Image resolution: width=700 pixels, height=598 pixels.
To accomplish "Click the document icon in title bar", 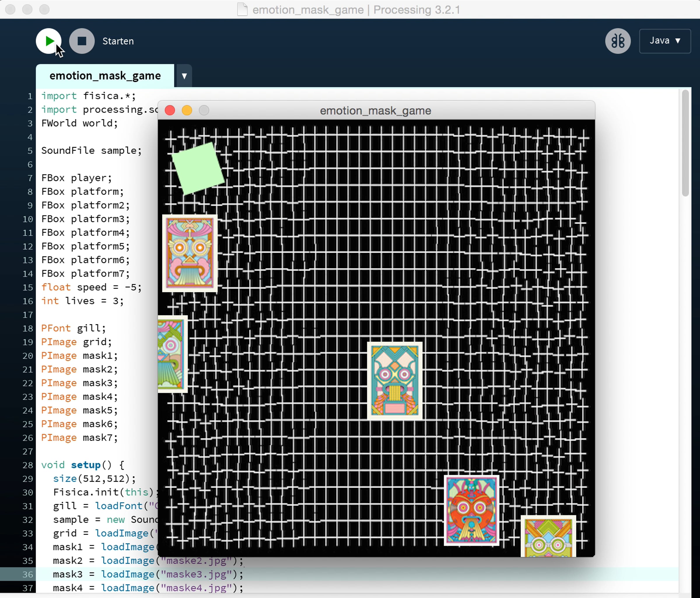I will 242,9.
